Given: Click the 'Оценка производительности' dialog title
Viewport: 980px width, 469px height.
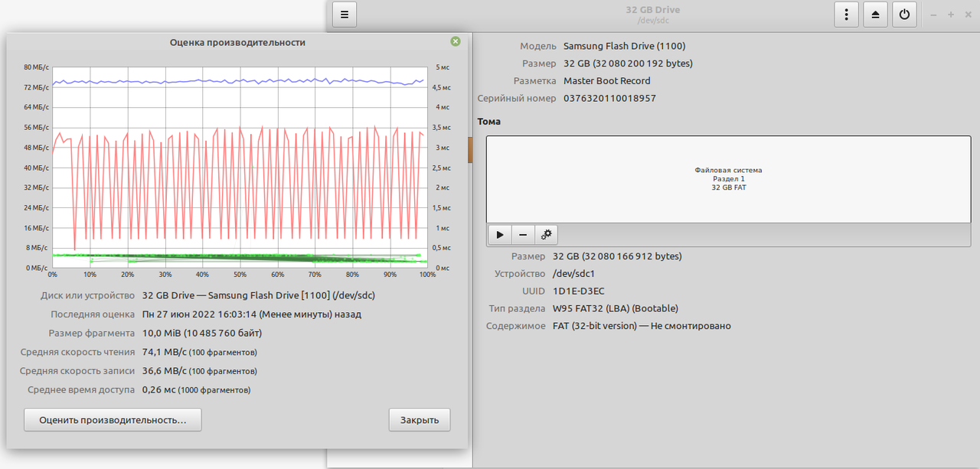Looking at the screenshot, I should (237, 42).
